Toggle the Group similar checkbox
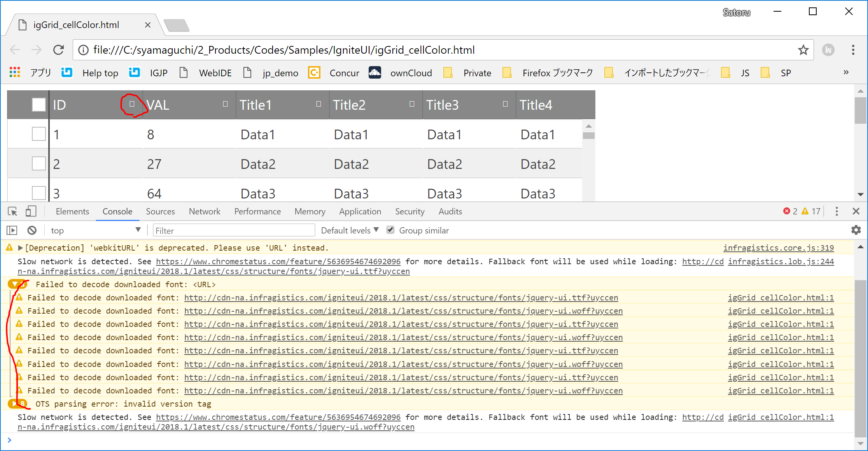Screen dimensions: 868x451 [x=390, y=230]
